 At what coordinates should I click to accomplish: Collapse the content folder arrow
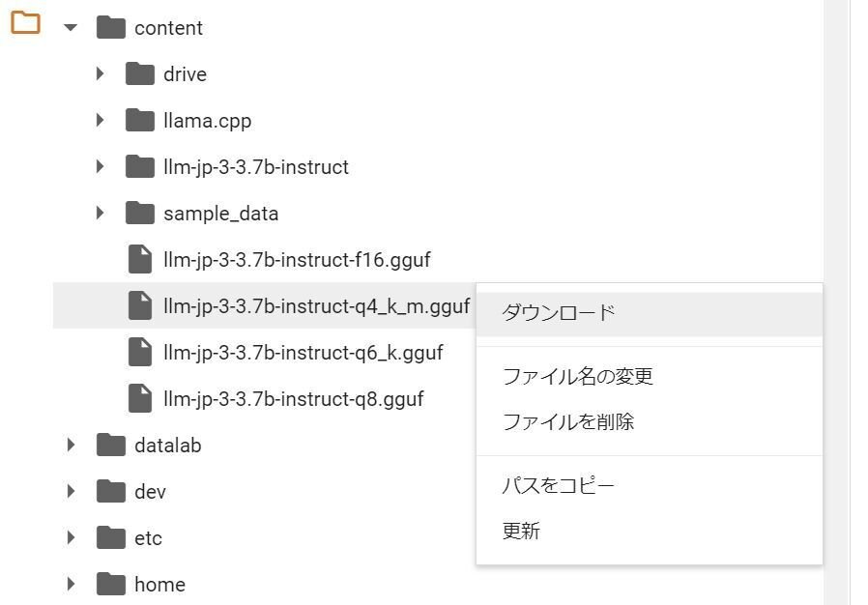[71, 27]
